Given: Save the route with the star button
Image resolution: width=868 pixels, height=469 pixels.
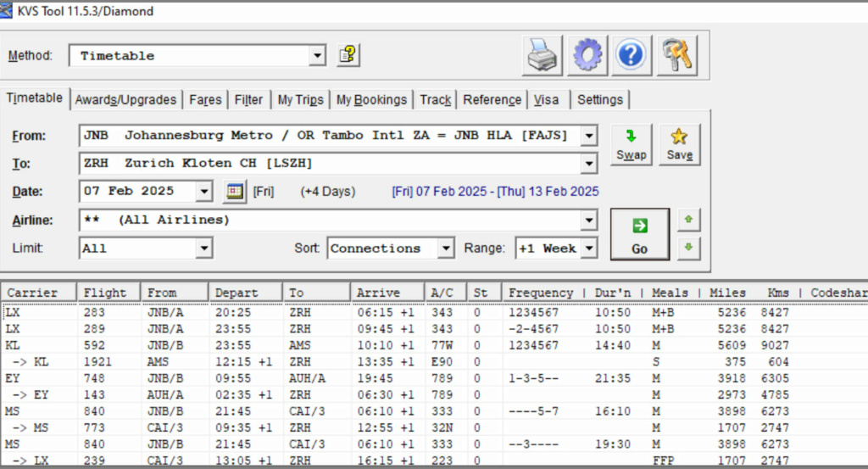Looking at the screenshot, I should pyautogui.click(x=679, y=144).
